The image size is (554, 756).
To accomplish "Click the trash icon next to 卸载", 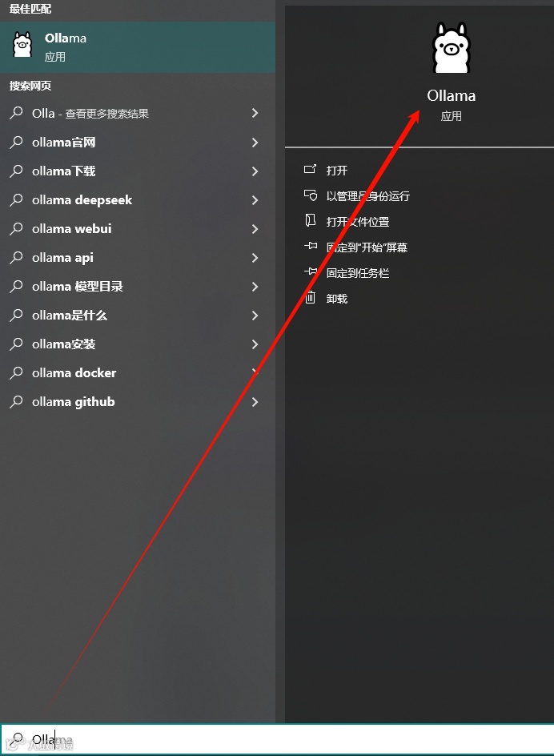I will click(x=311, y=297).
